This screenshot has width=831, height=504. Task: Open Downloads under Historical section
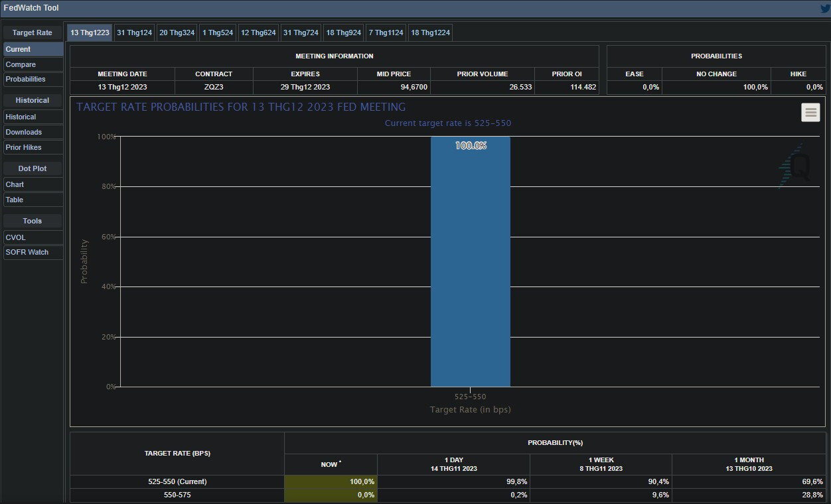[33, 132]
